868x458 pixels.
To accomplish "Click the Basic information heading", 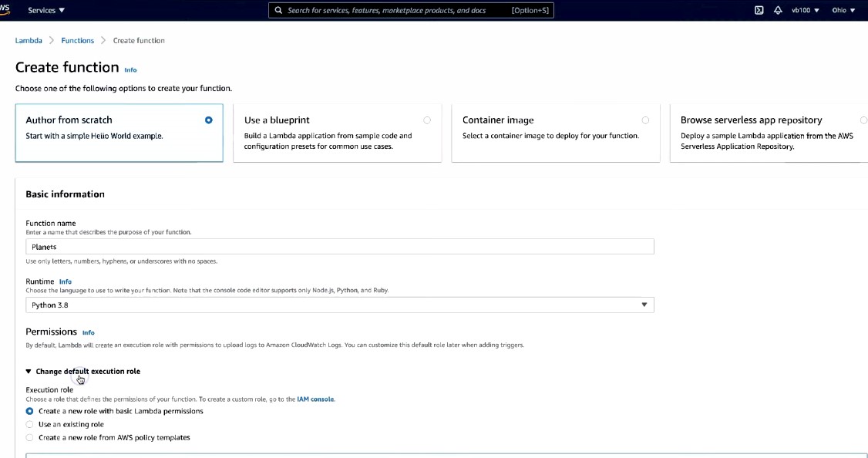I will [66, 194].
